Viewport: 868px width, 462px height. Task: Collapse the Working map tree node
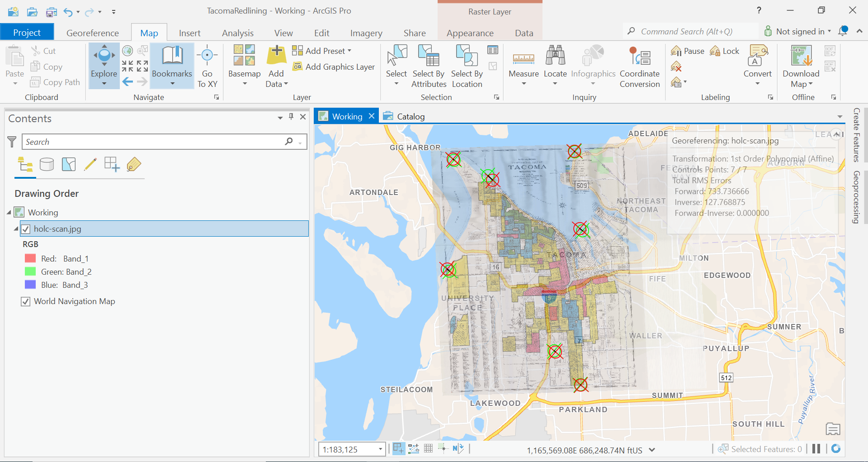pos(9,212)
